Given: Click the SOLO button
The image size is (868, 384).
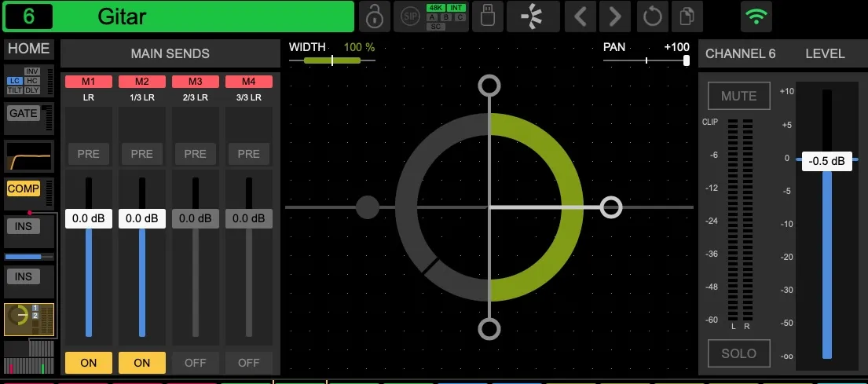Looking at the screenshot, I should (x=739, y=353).
